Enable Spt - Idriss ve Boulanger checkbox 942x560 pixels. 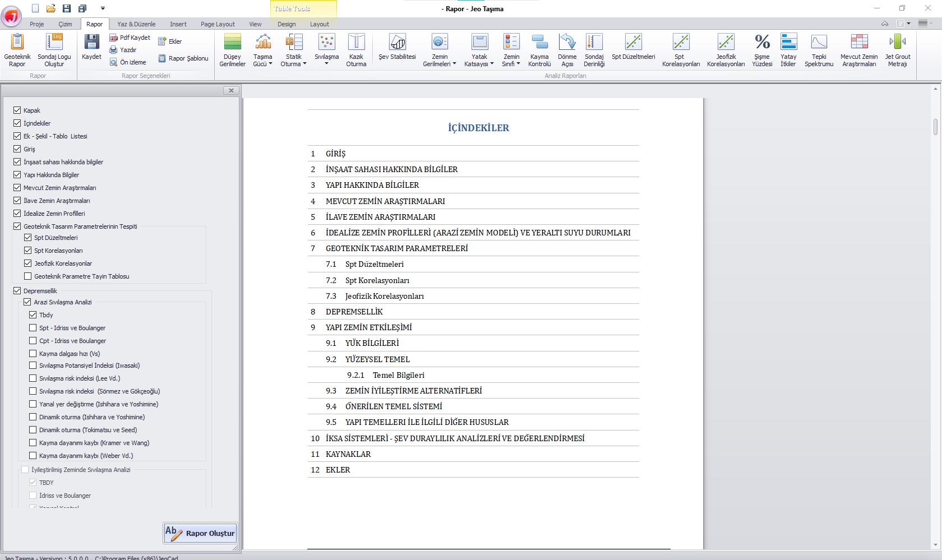[x=33, y=328]
